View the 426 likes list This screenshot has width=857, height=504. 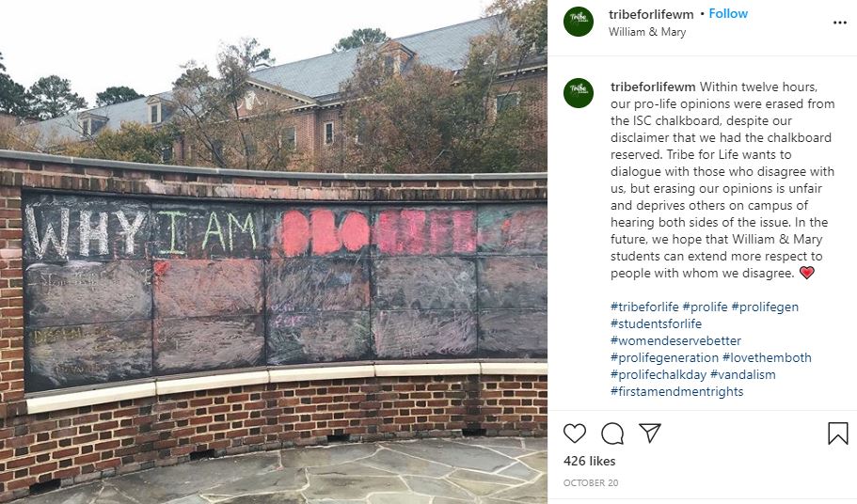tap(589, 461)
